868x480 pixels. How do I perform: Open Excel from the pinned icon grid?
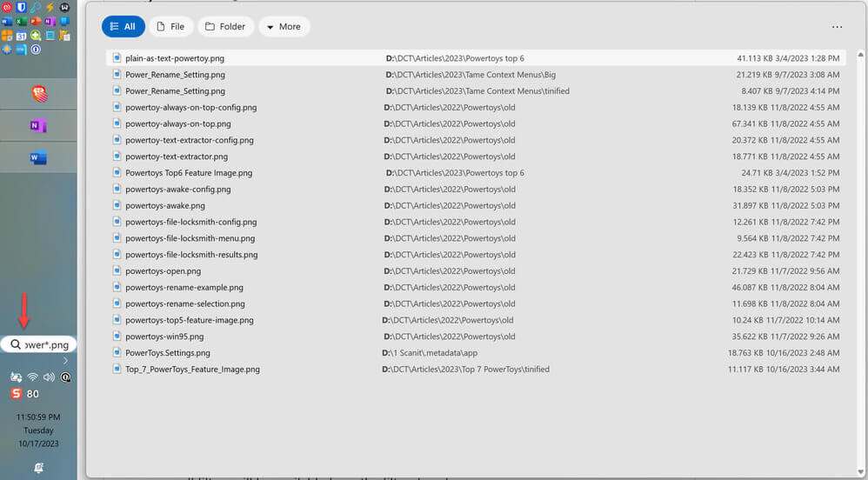coord(22,22)
